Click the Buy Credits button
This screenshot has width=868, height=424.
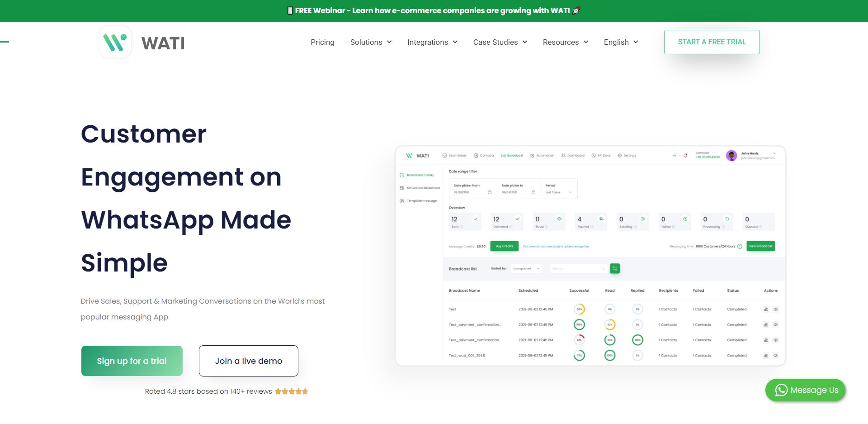(504, 246)
